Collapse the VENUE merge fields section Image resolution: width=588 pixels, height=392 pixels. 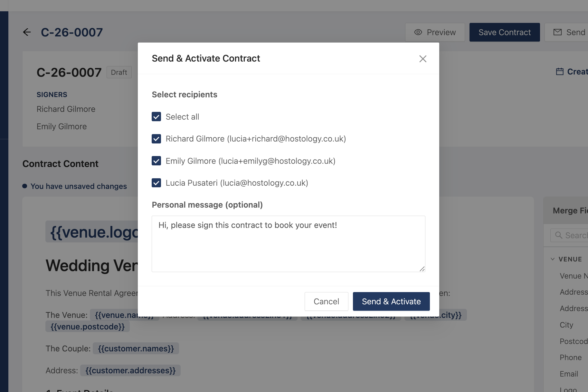pos(553,259)
